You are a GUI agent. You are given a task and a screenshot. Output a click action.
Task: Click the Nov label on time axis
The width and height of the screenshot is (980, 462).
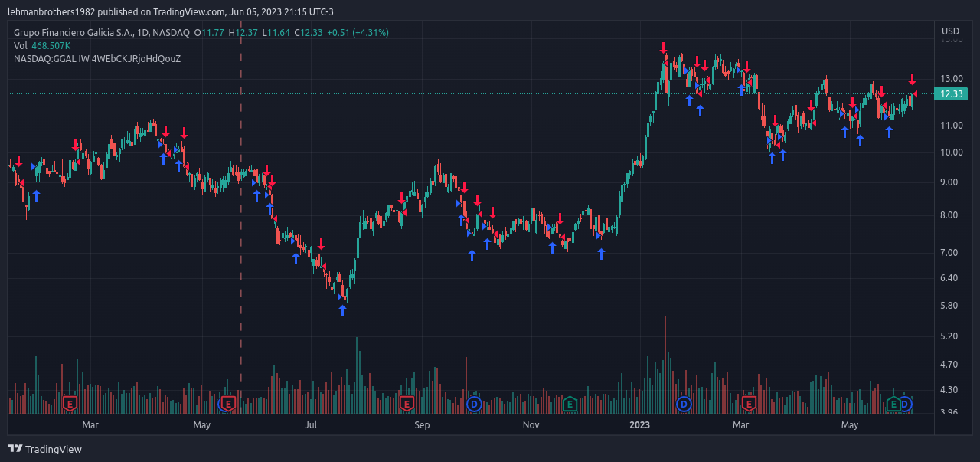[x=531, y=424]
